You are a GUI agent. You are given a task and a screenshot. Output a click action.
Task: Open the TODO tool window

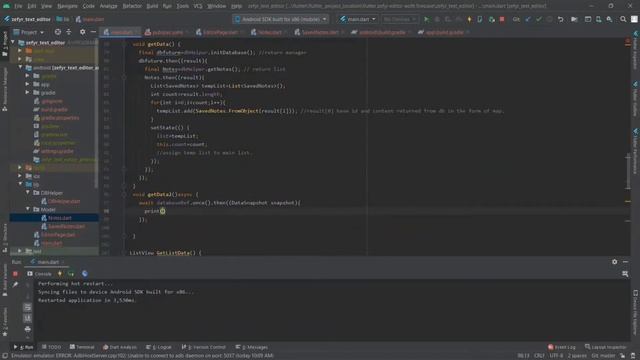(51, 347)
